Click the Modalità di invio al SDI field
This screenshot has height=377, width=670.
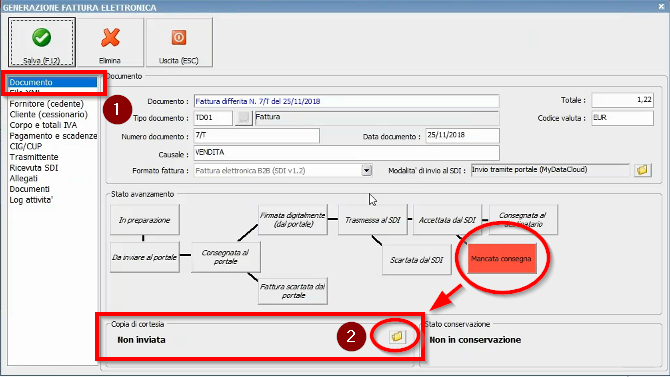pyautogui.click(x=550, y=170)
